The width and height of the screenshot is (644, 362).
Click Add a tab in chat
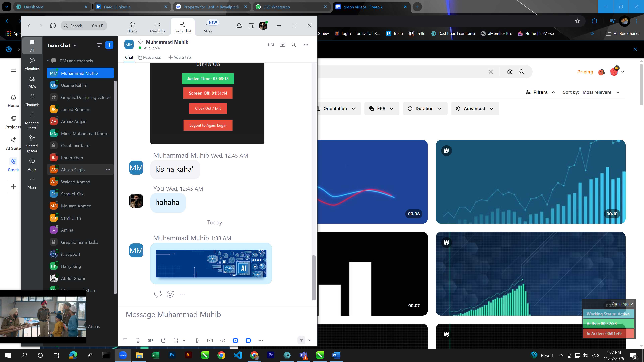(179, 57)
